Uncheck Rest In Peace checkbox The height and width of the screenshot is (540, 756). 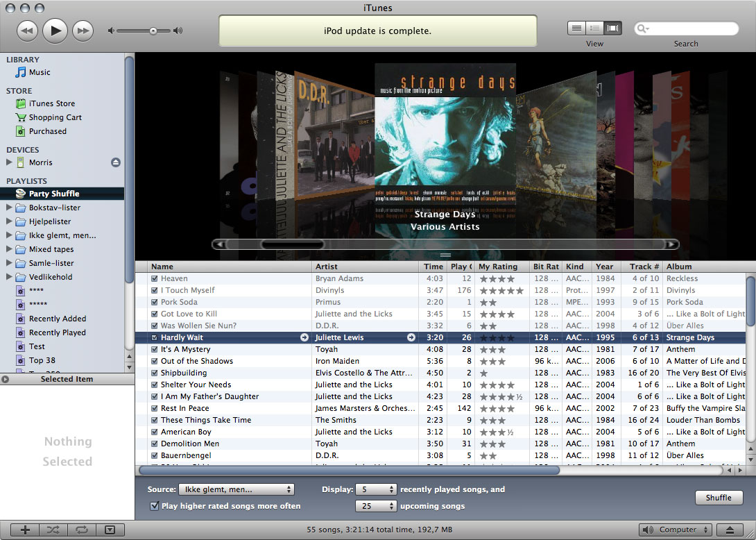(154, 408)
